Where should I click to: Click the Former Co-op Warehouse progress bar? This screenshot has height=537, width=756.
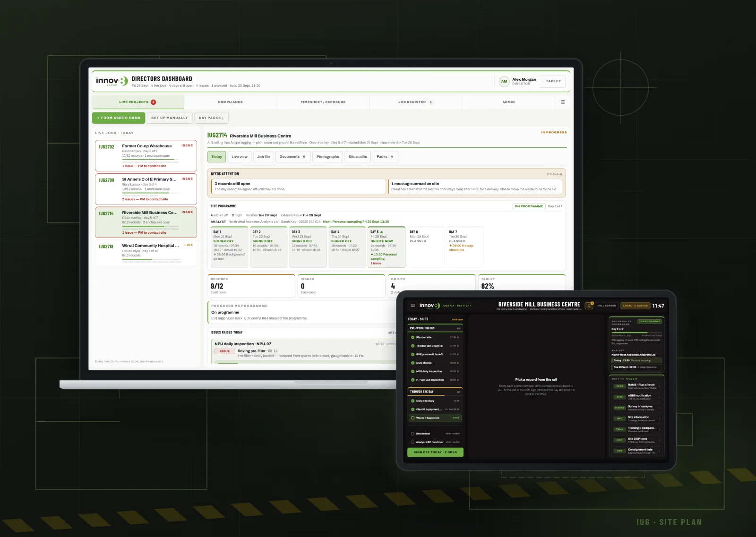(x=150, y=160)
